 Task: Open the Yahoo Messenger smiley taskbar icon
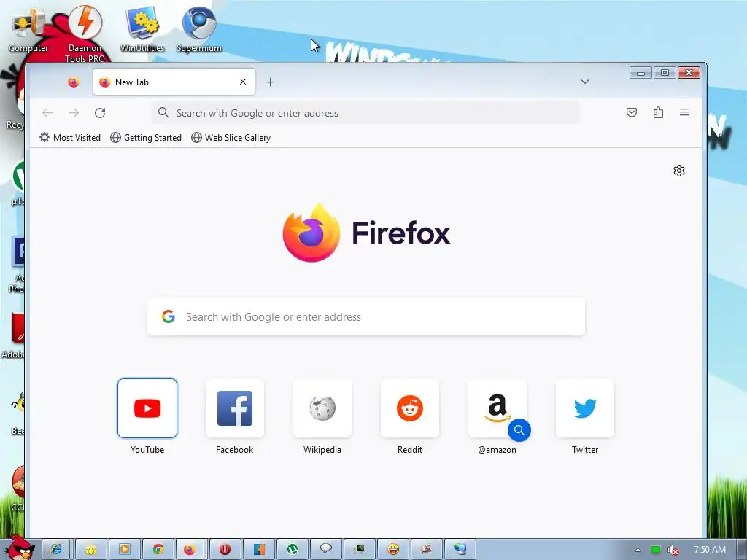[393, 549]
